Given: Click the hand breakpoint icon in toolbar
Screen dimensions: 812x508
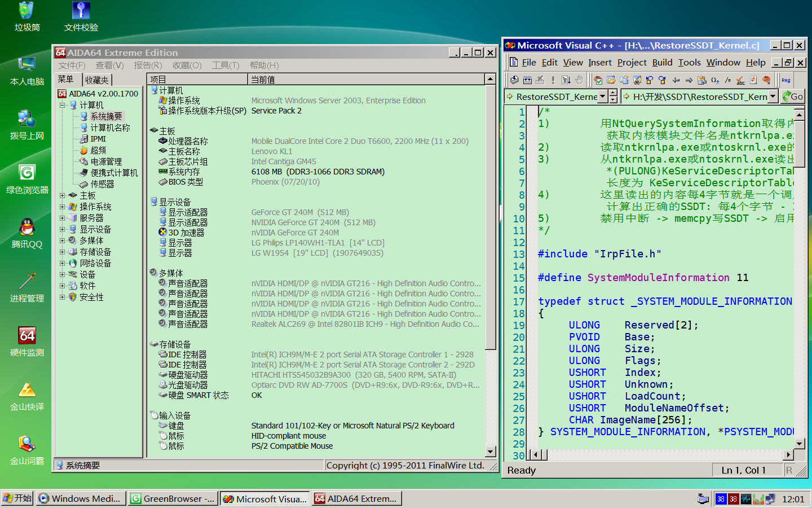Looking at the screenshot, I should pos(579,80).
